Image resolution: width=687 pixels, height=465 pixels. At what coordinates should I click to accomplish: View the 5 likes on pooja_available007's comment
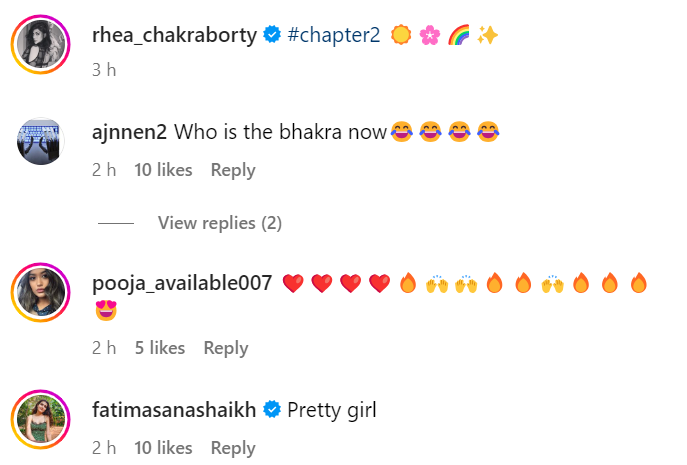[x=160, y=348]
